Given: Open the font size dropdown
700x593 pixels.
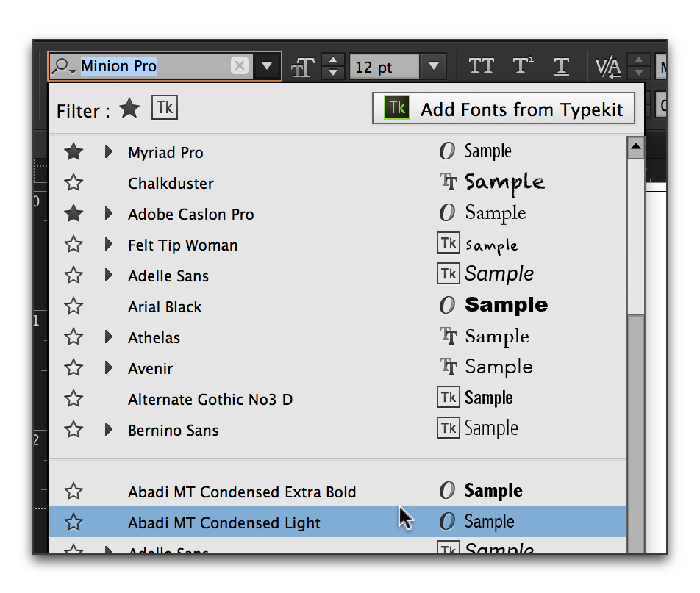Looking at the screenshot, I should [x=433, y=66].
